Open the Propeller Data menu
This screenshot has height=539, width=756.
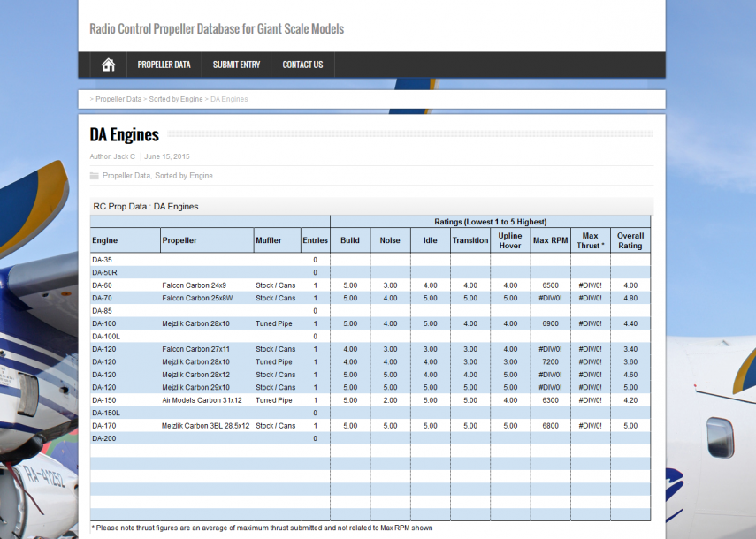click(164, 65)
